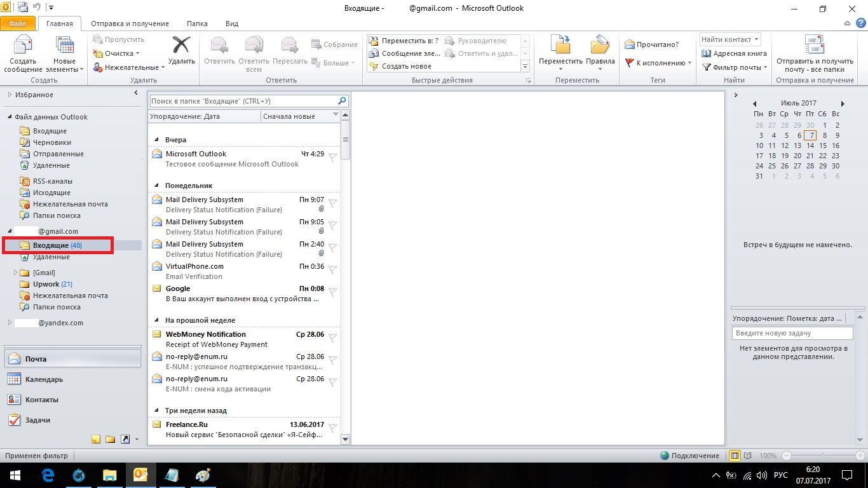868x488 pixels.
Task: Click quick step 'Переместить в: ?'
Action: click(x=405, y=41)
